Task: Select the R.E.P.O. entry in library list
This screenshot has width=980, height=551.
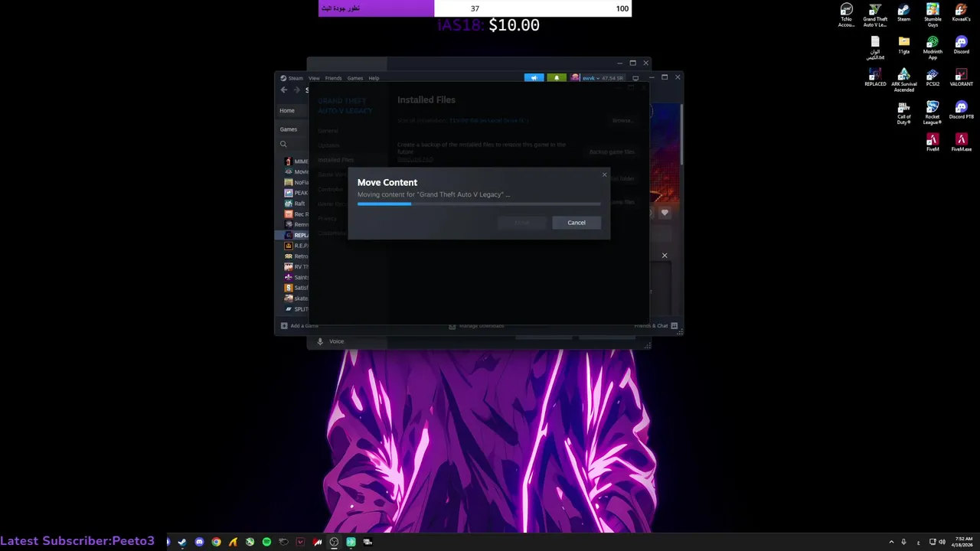Action: pyautogui.click(x=296, y=246)
